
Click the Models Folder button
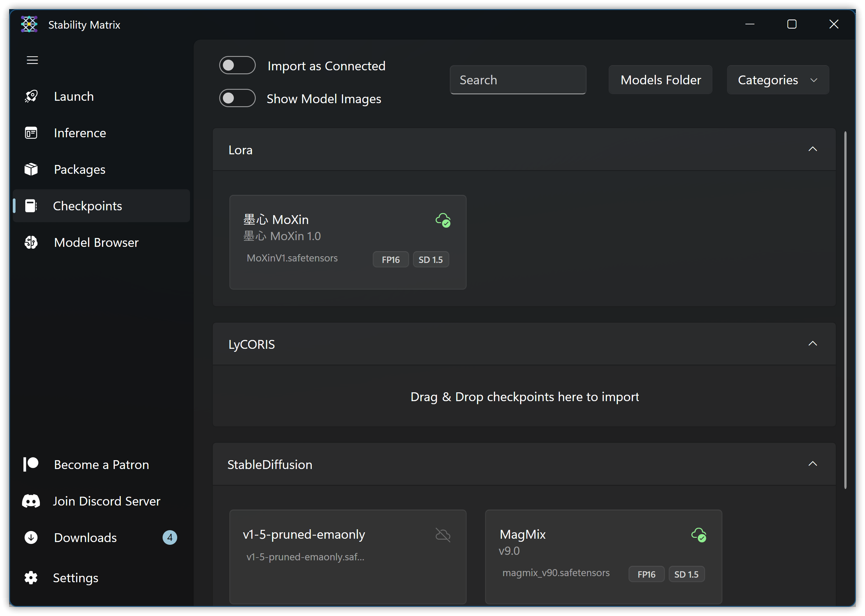click(x=660, y=80)
